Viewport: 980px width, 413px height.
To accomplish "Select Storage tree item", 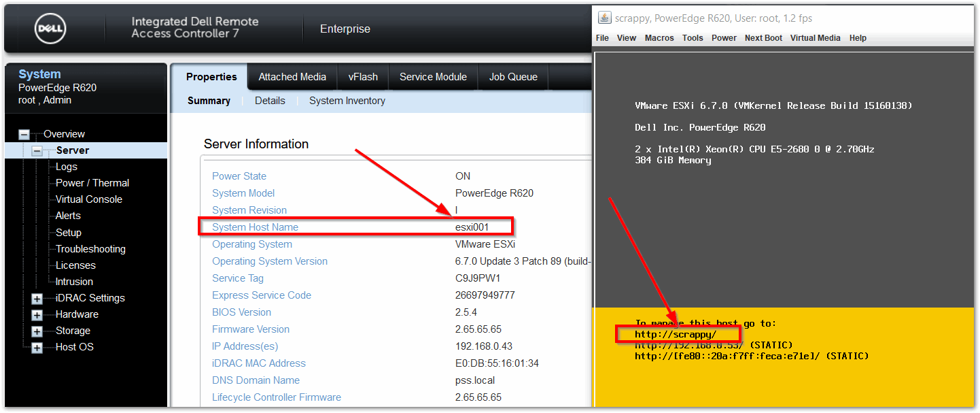I will pyautogui.click(x=73, y=331).
